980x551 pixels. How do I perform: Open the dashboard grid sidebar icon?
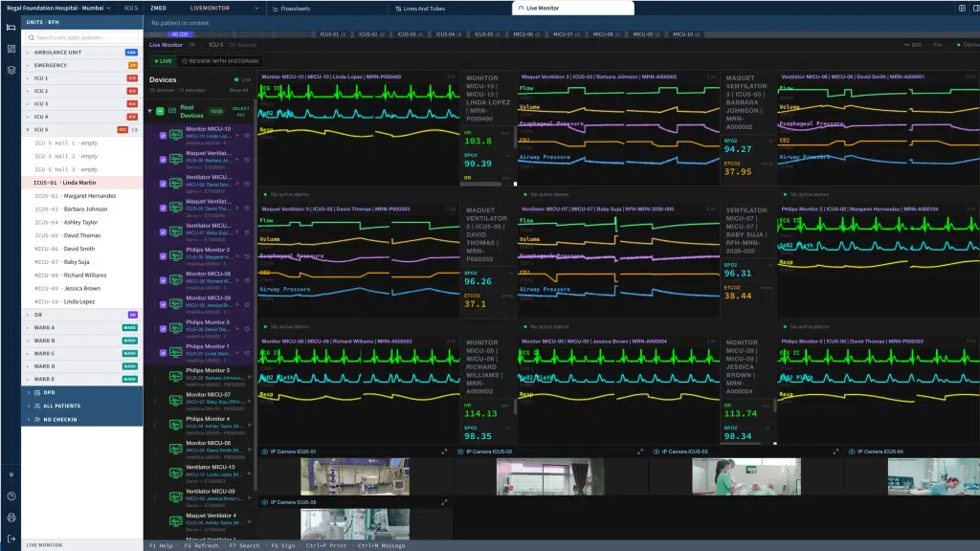coord(11,49)
